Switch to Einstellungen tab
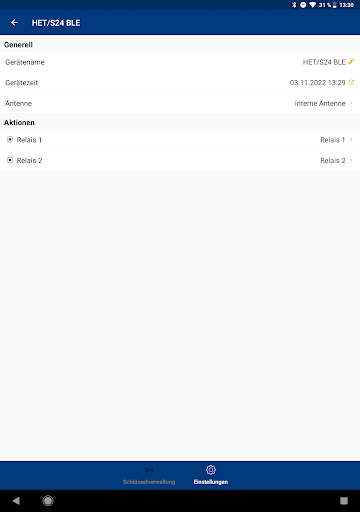Image resolution: width=360 pixels, height=512 pixels. [x=211, y=475]
